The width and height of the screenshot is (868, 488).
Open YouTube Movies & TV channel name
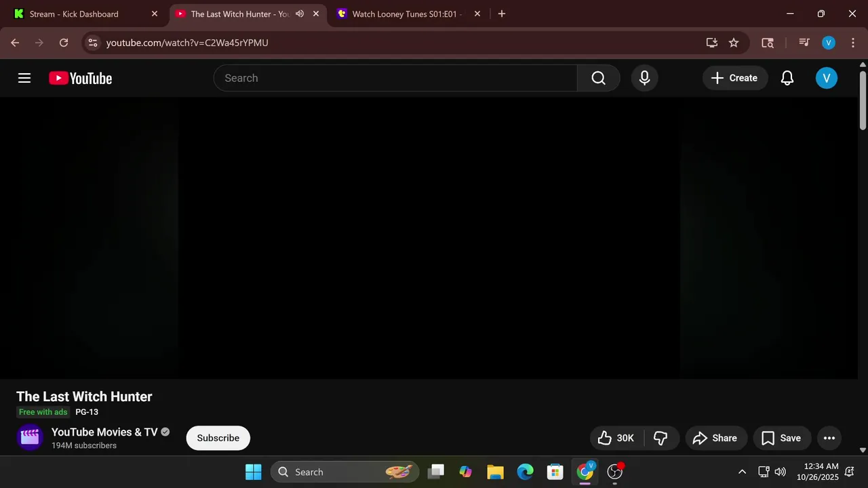tap(104, 432)
